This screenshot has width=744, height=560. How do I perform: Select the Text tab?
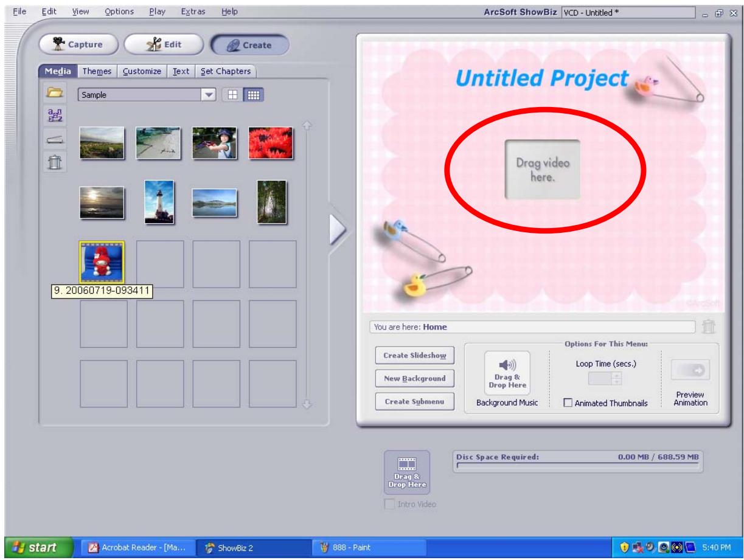click(181, 71)
